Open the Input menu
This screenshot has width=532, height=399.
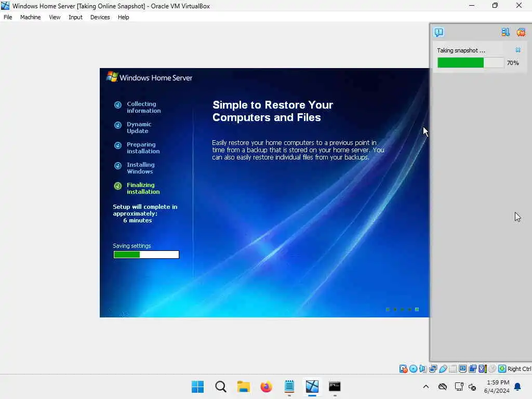pyautogui.click(x=75, y=17)
